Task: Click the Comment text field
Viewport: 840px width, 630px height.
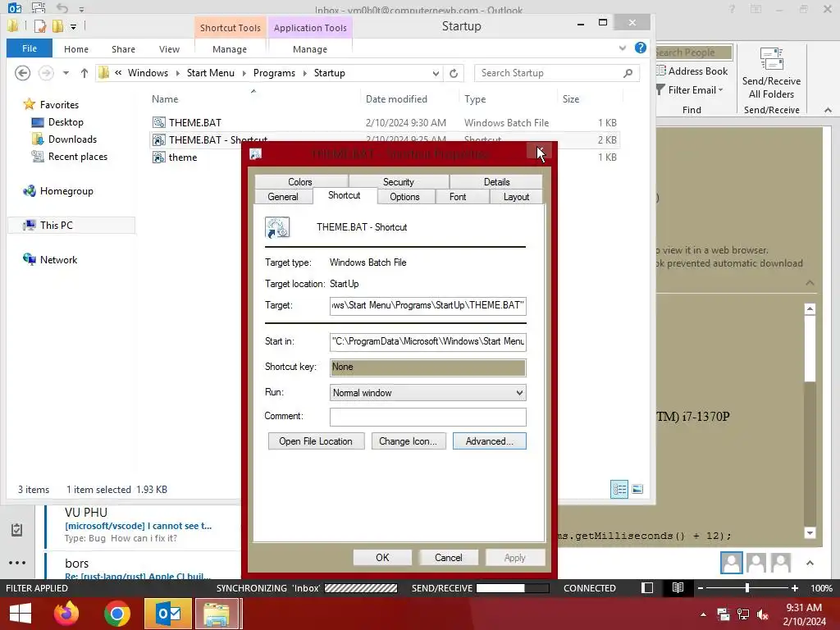Action: [x=428, y=417]
